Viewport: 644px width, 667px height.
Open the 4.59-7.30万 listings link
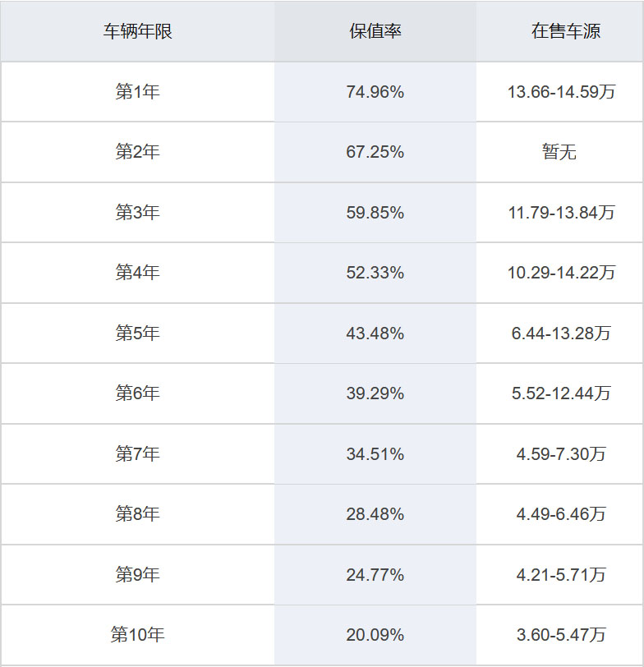pos(561,453)
